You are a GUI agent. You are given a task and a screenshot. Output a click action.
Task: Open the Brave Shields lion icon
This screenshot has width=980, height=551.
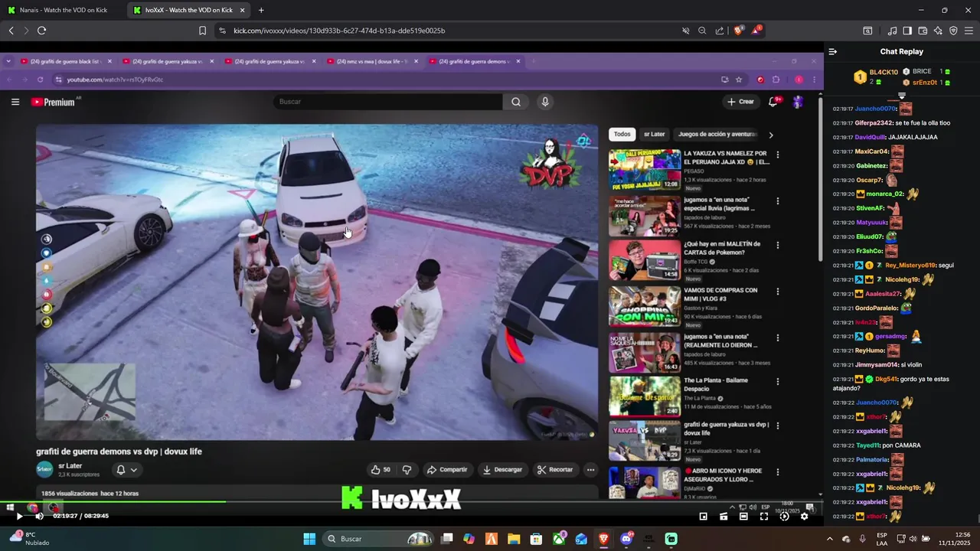[x=738, y=31]
